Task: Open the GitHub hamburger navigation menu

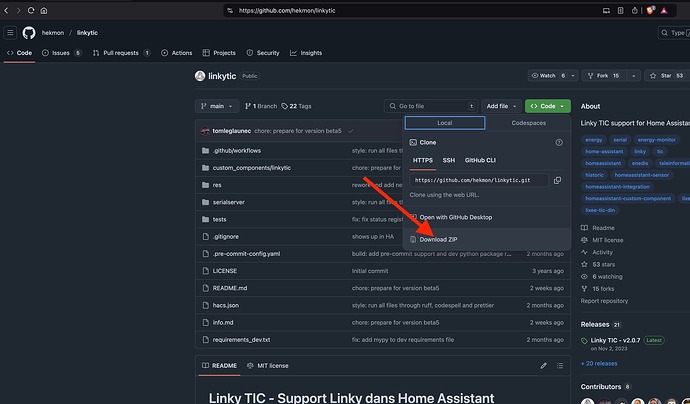Action: click(10, 33)
